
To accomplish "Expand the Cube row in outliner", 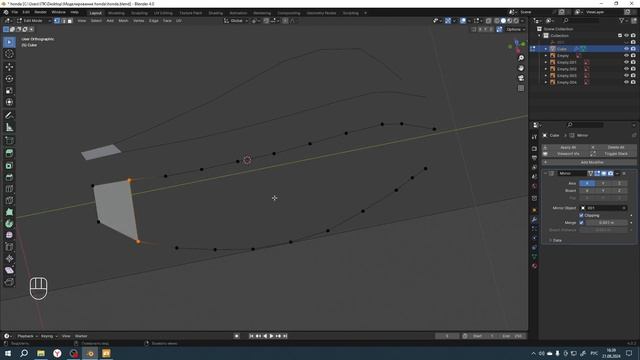I will (546, 49).
